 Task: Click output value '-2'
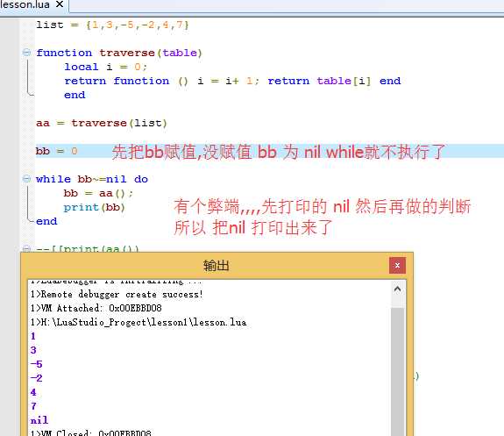[36, 378]
